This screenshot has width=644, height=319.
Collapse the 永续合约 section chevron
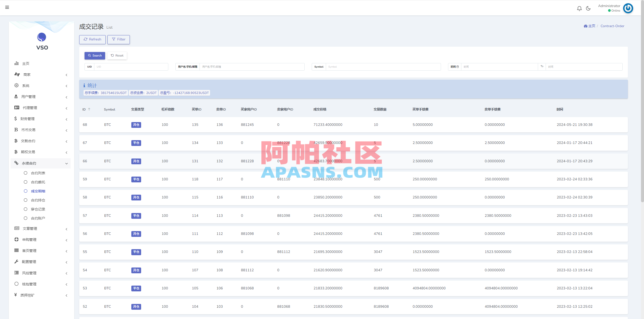[66, 163]
